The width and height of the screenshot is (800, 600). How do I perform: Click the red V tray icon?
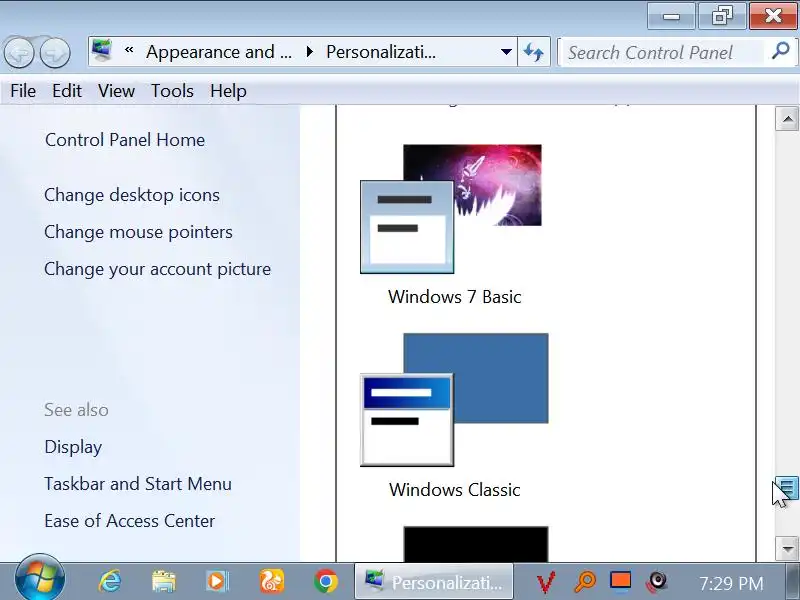tap(546, 582)
